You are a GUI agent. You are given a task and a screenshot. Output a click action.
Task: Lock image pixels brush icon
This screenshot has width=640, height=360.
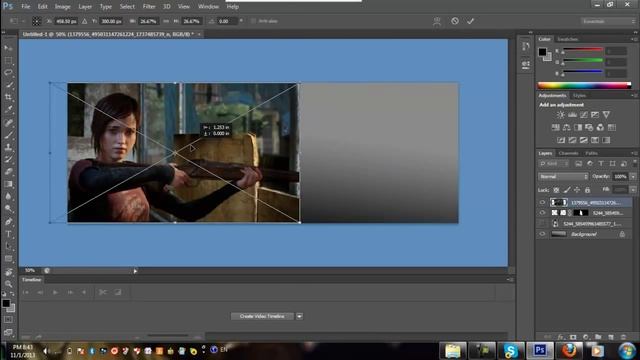(567, 190)
